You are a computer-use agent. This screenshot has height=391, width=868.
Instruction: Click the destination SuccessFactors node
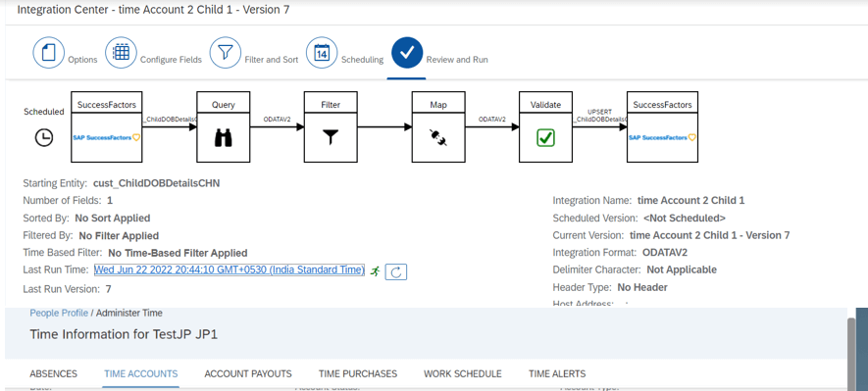(662, 126)
